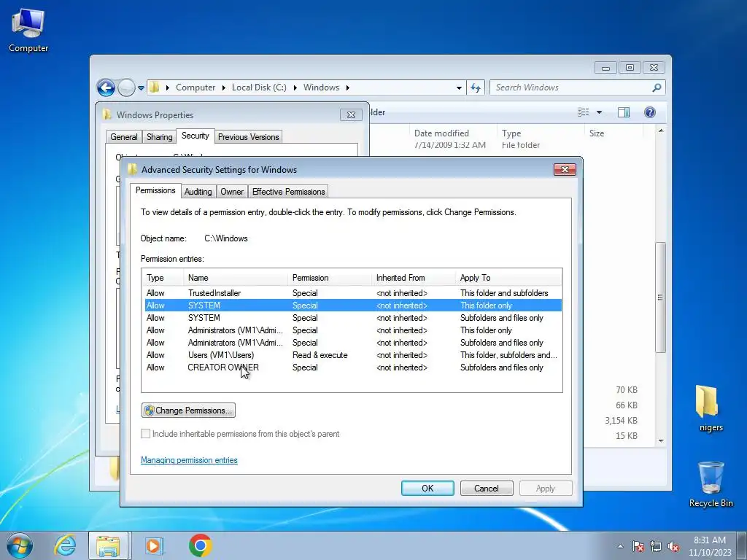
Task: Click the Inherited From column header
Action: coord(413,278)
